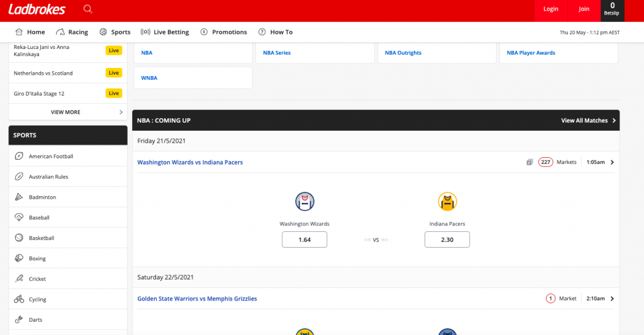This screenshot has height=335, width=644.
Task: Open Giro D'Italia Stage 12 event
Action: click(39, 94)
